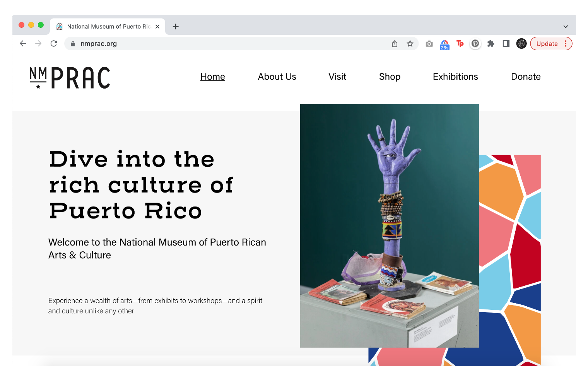Open the Extensions puzzle menu

[x=491, y=44]
